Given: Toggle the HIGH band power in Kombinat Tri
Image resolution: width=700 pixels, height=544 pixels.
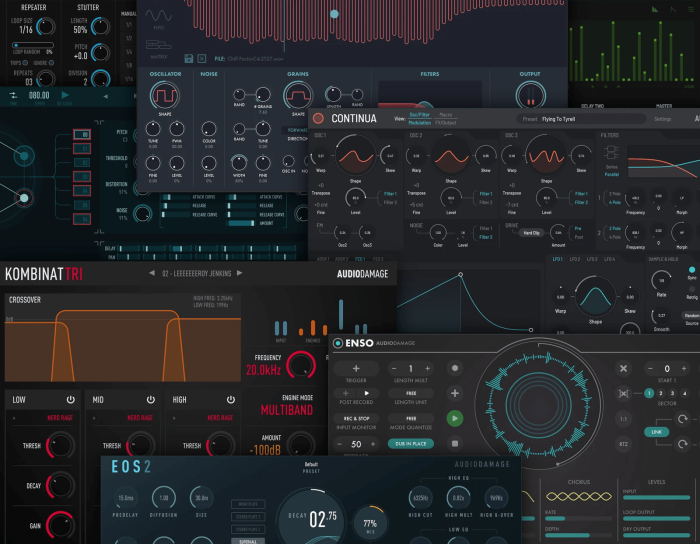Looking at the screenshot, I should [230, 399].
